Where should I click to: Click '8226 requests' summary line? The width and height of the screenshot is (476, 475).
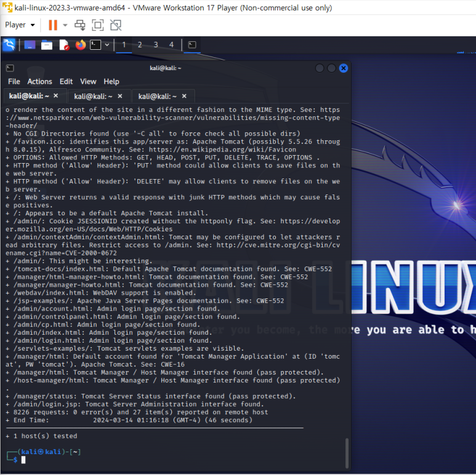pos(137,412)
